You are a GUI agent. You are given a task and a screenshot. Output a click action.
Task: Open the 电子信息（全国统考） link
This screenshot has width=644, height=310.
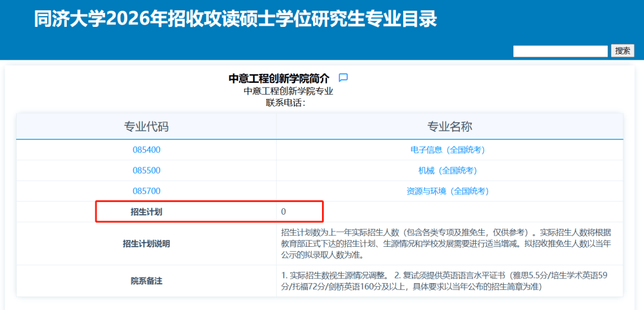click(447, 150)
